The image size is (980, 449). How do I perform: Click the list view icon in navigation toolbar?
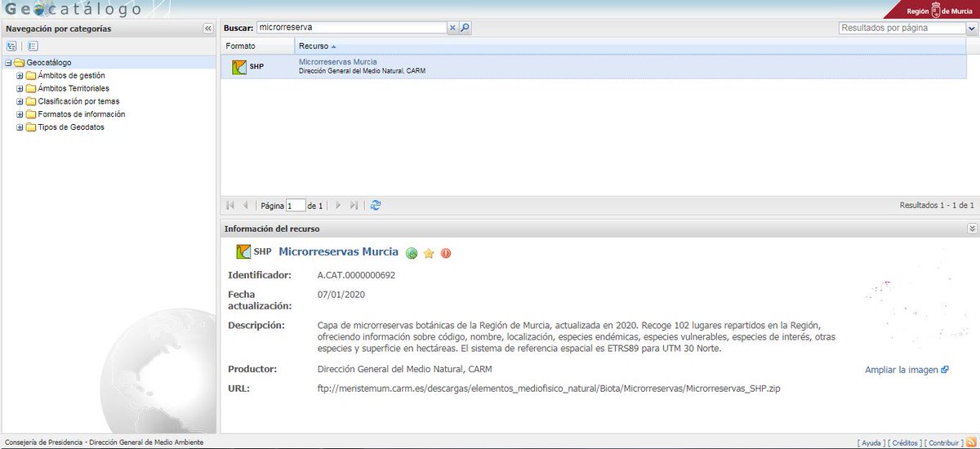(33, 47)
